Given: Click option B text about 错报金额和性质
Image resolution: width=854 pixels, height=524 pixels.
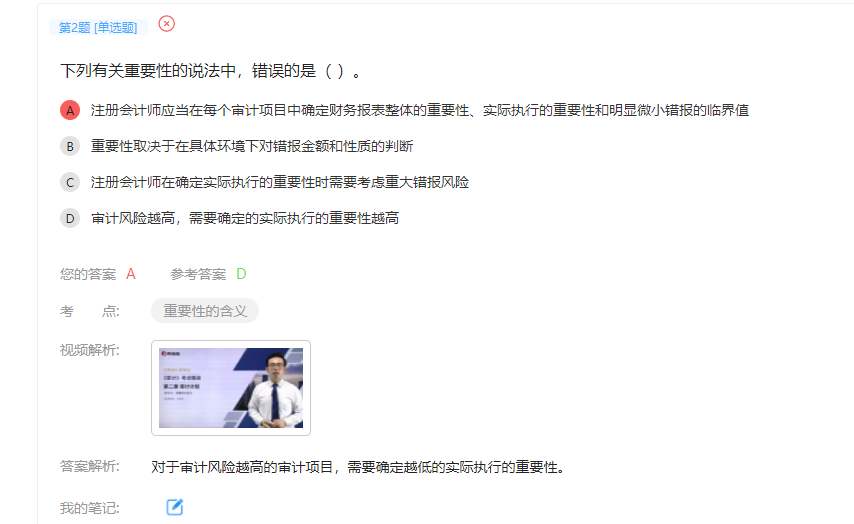Looking at the screenshot, I should coord(252,146).
